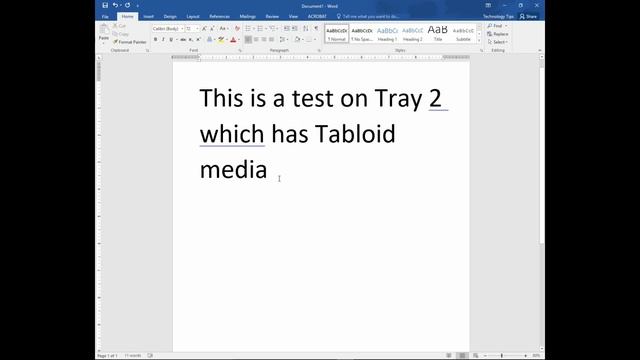Increase font size with Grow Font
Screen dimensions: 640x360
(204, 29)
